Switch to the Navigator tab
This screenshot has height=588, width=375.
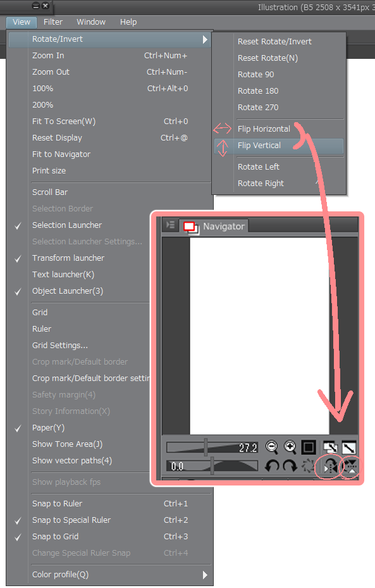point(214,227)
